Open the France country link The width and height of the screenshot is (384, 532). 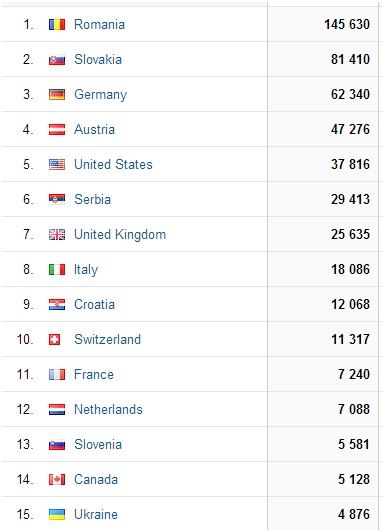94,375
